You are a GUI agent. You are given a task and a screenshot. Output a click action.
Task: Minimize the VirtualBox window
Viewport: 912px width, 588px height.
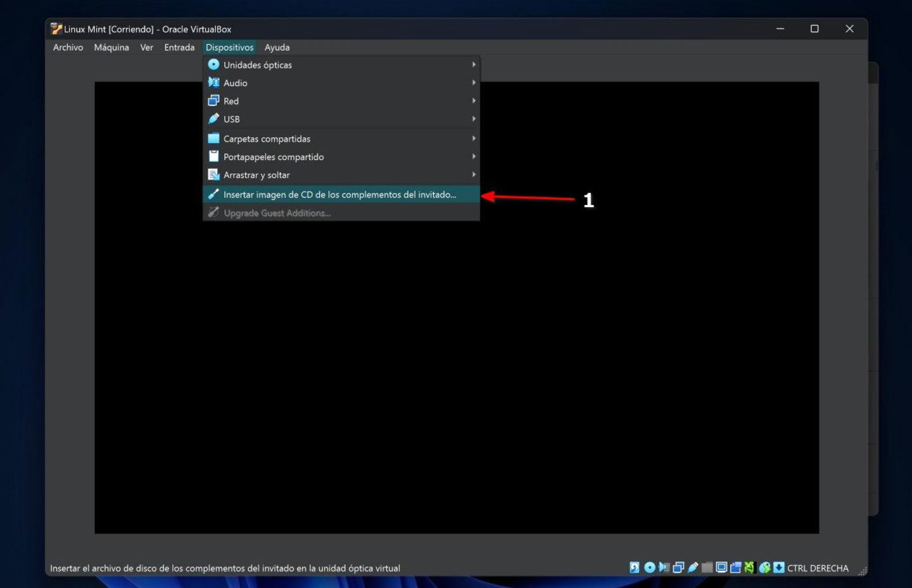[x=780, y=28]
